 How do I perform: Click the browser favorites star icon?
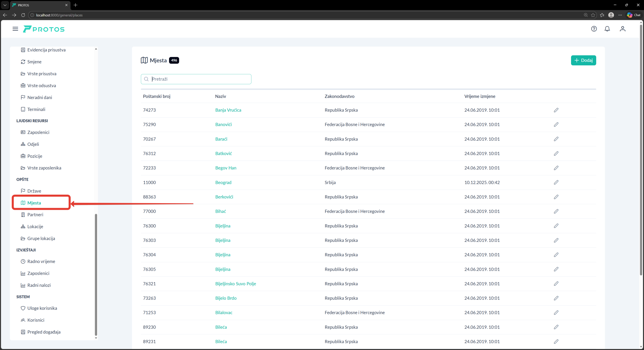click(x=593, y=15)
